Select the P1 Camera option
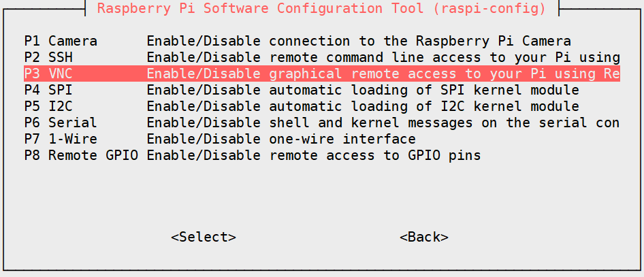Image resolution: width=644 pixels, height=277 pixels. (61, 42)
